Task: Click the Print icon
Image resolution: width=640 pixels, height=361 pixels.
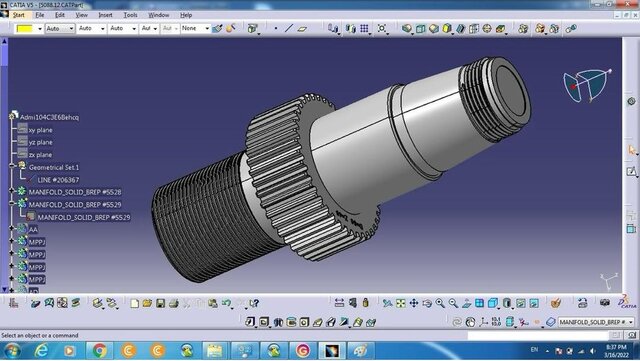Action: pyautogui.click(x=173, y=303)
